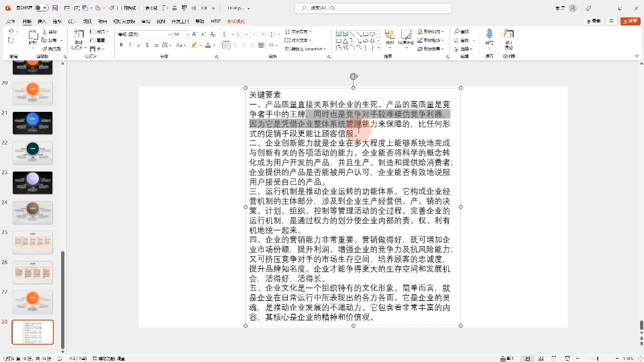The width and height of the screenshot is (644, 362).
Task: Click the Undo arrow icon
Action: [11, 32]
